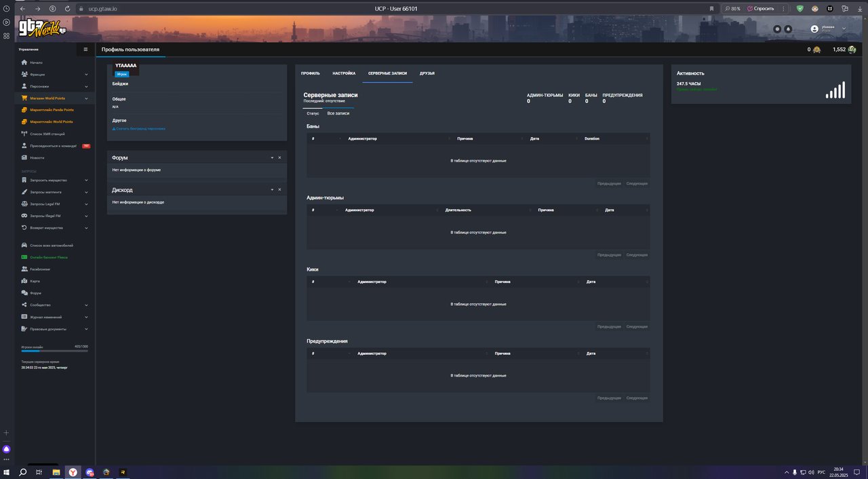868x479 pixels.
Task: Expand the Персонажи submenu chevron
Action: [x=86, y=87]
